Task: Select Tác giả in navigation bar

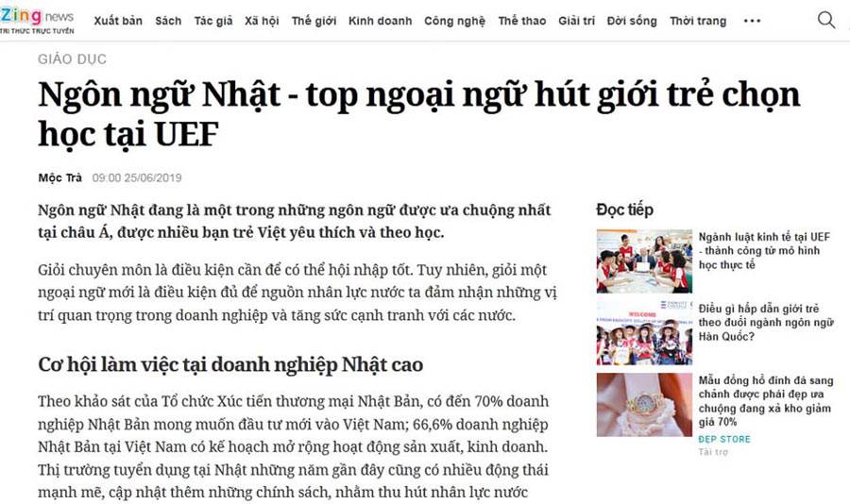Action: pyautogui.click(x=212, y=21)
